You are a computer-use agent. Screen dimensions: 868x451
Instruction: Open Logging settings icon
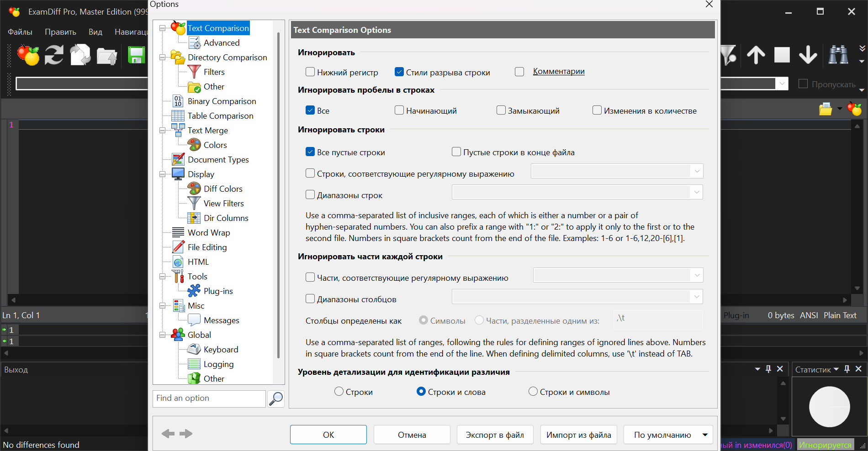pos(194,364)
